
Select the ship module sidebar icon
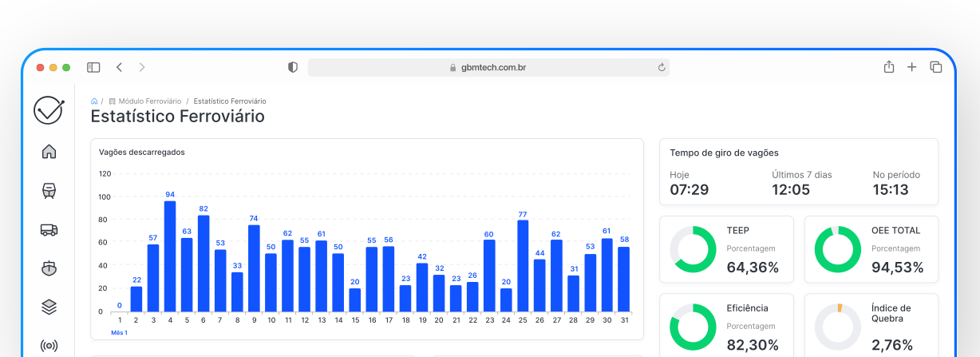pyautogui.click(x=49, y=268)
